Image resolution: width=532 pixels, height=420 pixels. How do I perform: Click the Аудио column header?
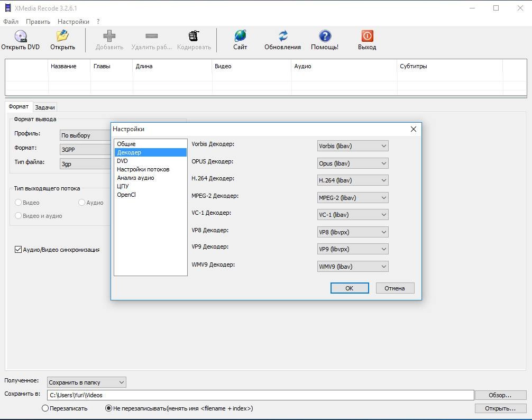pyautogui.click(x=344, y=66)
